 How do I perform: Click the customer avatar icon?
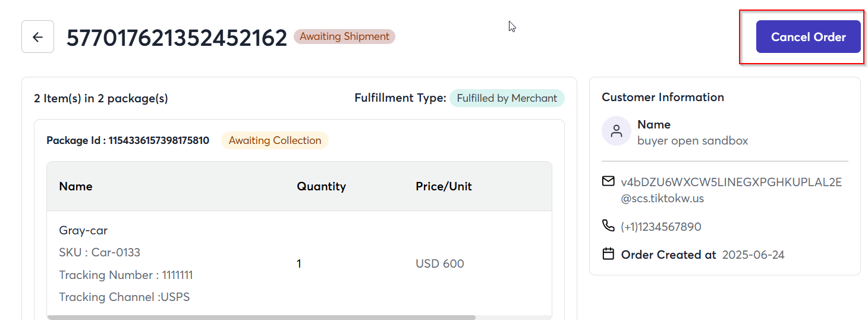[x=617, y=131]
